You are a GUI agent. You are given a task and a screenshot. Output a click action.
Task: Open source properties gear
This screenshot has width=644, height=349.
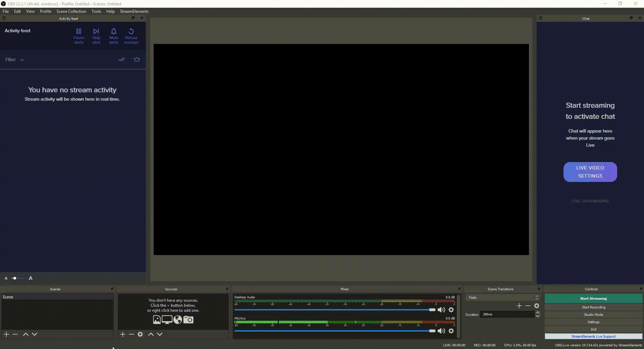pos(140,334)
